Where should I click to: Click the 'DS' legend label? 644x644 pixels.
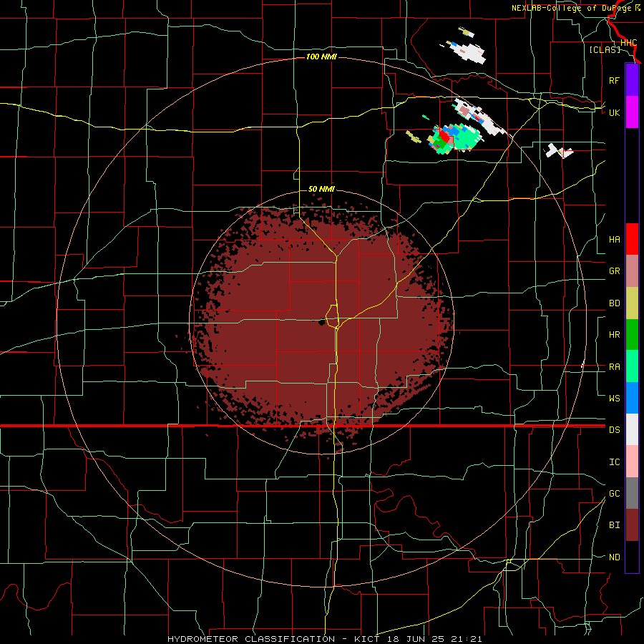614,429
